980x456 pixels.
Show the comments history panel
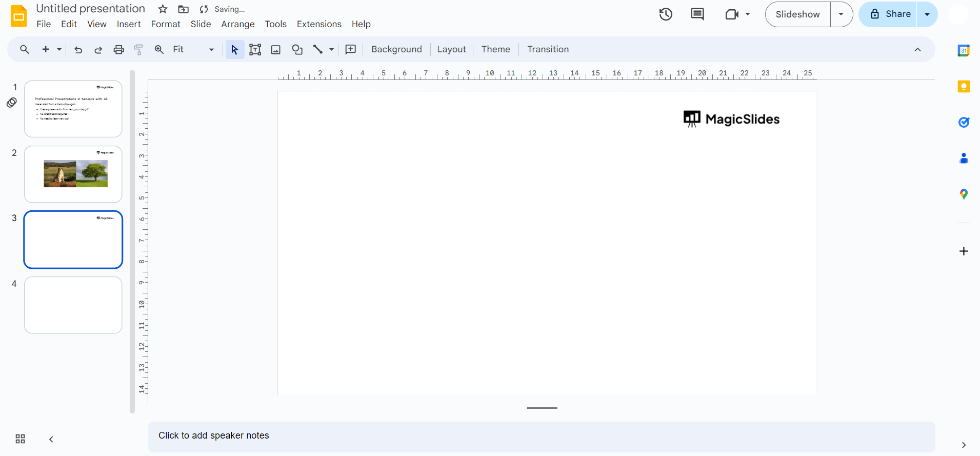coord(697,14)
